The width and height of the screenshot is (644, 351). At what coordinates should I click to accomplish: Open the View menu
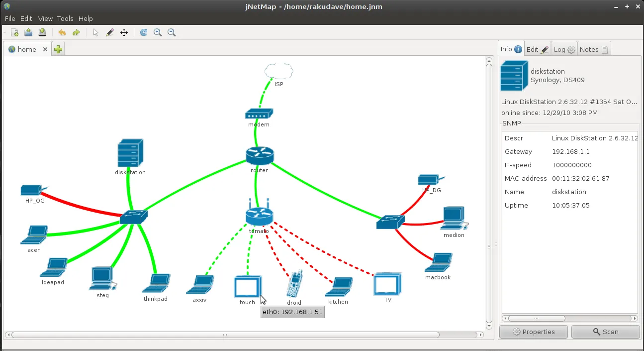pos(45,18)
